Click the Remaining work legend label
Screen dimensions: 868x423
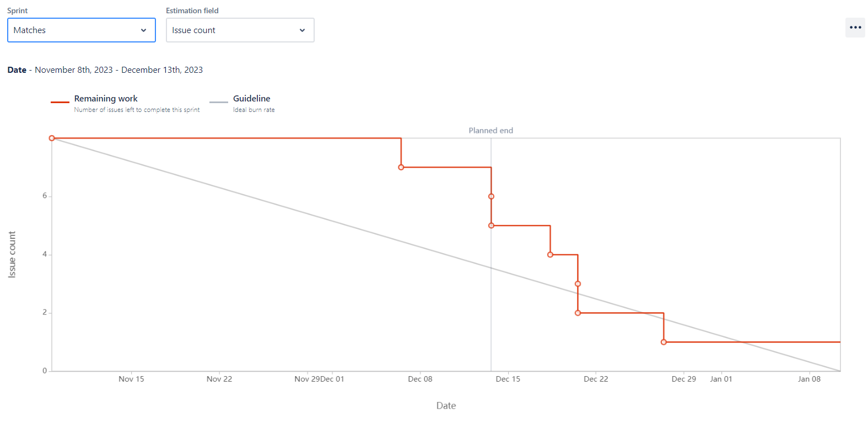106,98
